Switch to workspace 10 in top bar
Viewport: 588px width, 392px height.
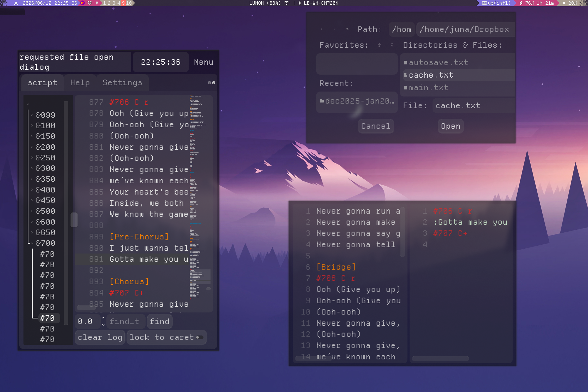tap(129, 3)
